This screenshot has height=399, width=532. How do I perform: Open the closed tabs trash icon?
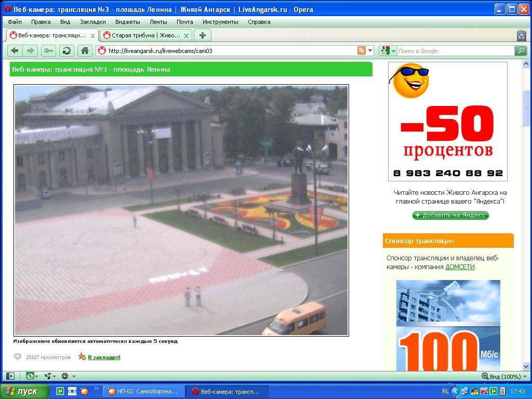tap(521, 35)
